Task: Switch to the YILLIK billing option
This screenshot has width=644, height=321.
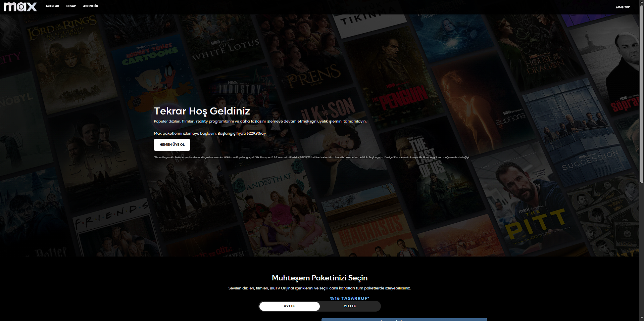Action: [350, 306]
